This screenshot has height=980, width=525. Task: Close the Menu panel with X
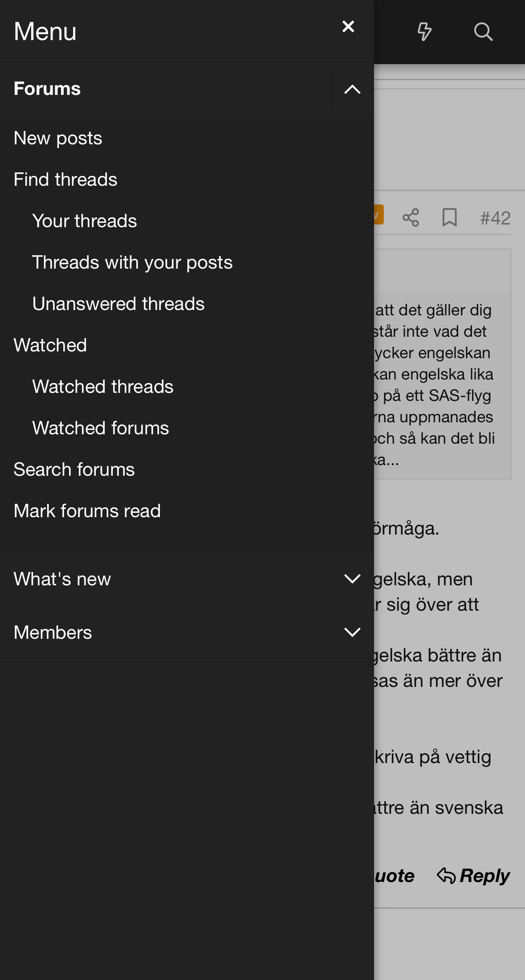[348, 27]
